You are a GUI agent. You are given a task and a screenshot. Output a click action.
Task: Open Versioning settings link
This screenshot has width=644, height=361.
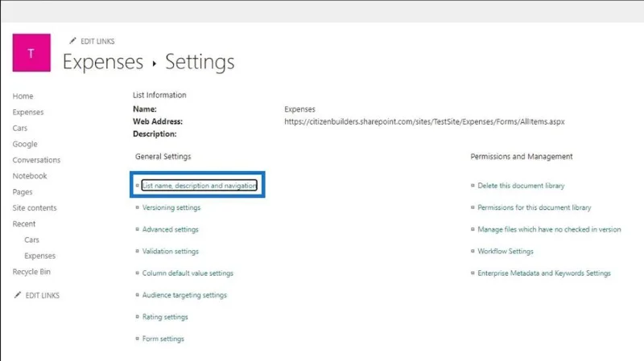tap(171, 207)
